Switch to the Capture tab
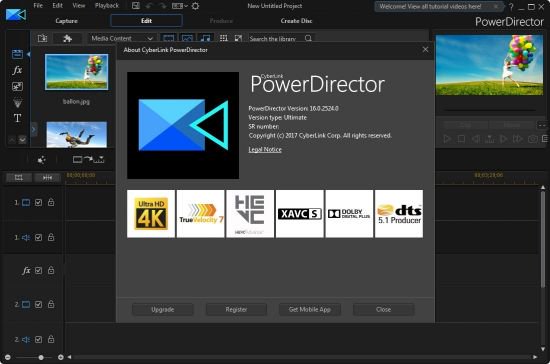 point(67,21)
